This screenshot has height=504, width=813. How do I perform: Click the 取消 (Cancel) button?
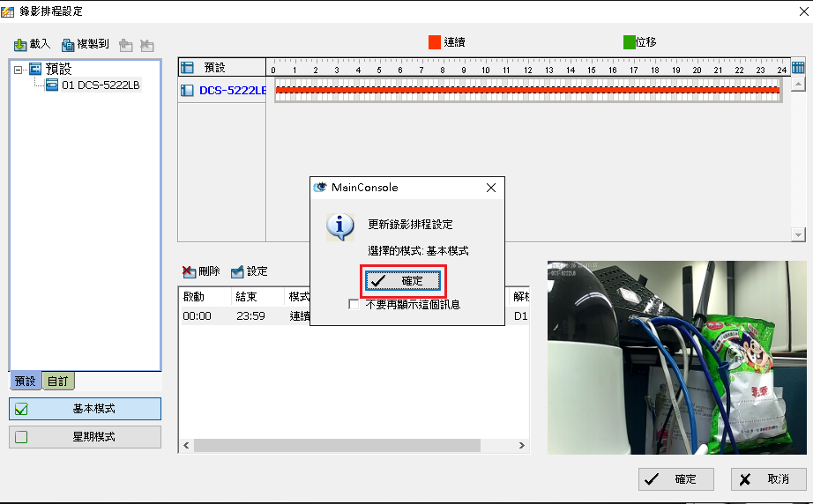768,479
